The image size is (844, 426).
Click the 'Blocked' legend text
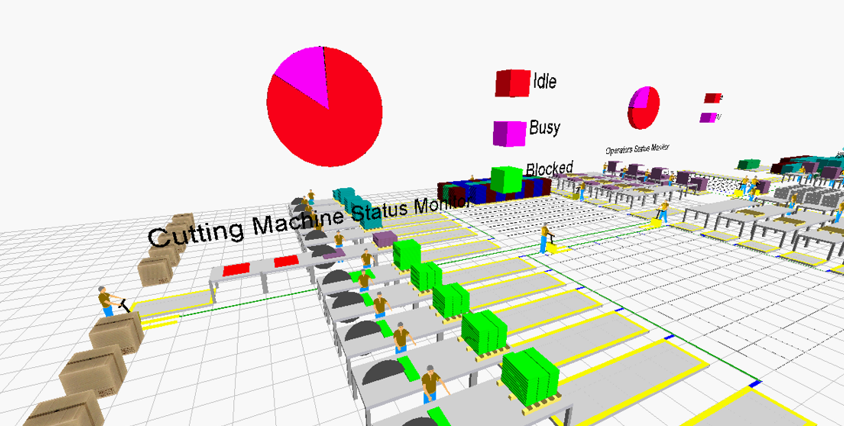549,169
